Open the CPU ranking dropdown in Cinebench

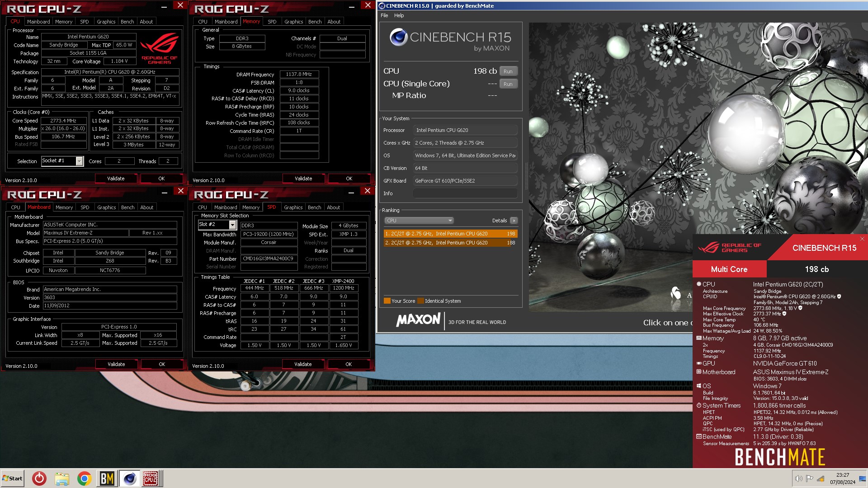419,221
